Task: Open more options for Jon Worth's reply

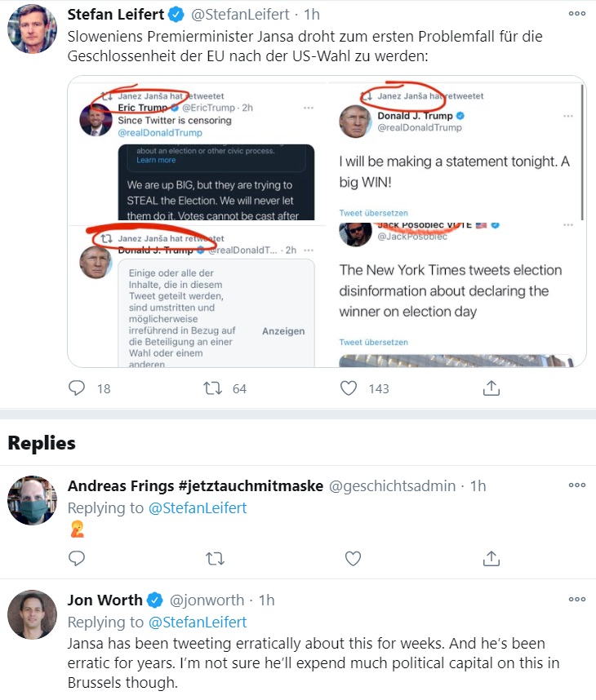Action: (576, 600)
